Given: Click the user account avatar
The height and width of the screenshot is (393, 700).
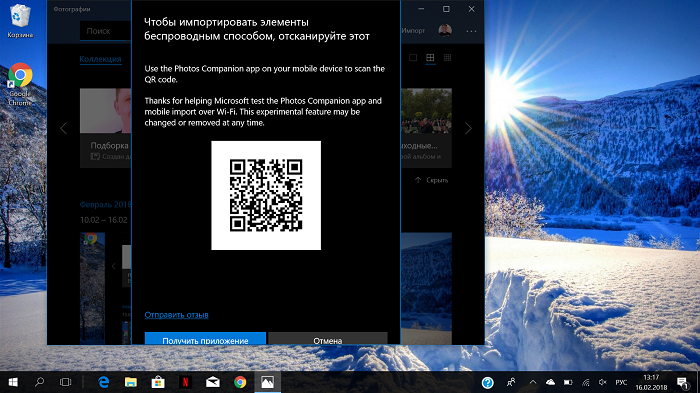Looking at the screenshot, I should (445, 30).
